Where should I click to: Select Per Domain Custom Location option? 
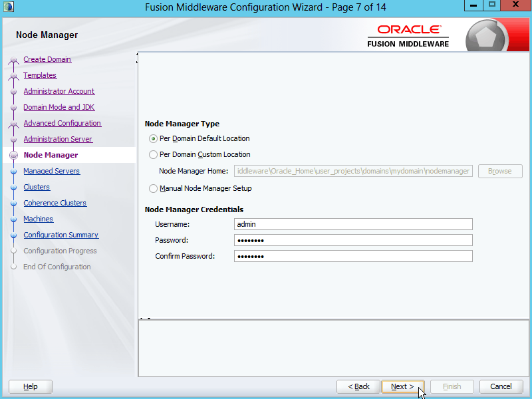154,155
